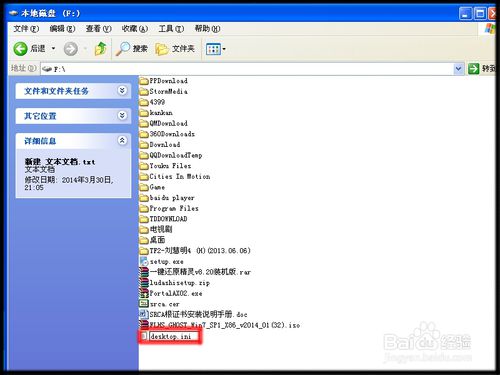Screen dimensions: 500x375
Task: Click the green Go arrow button
Action: point(473,69)
